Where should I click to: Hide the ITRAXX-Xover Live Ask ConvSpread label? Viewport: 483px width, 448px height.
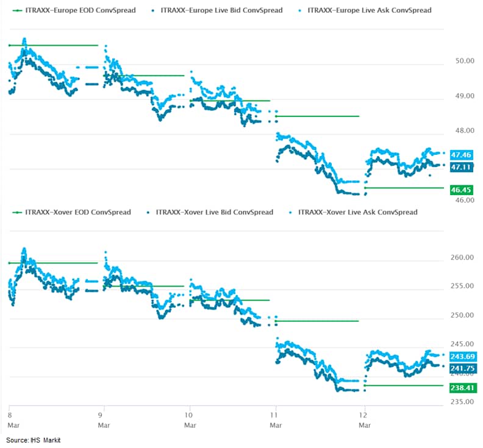click(357, 212)
